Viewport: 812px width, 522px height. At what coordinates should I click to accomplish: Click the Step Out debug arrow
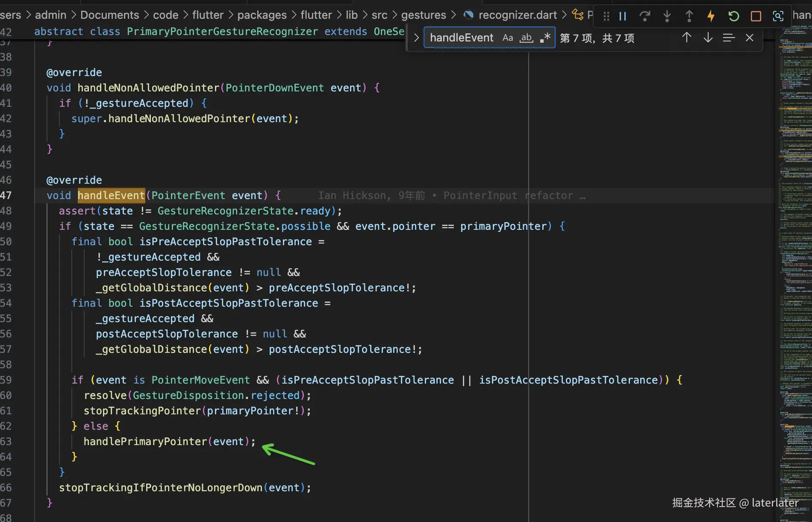[689, 16]
